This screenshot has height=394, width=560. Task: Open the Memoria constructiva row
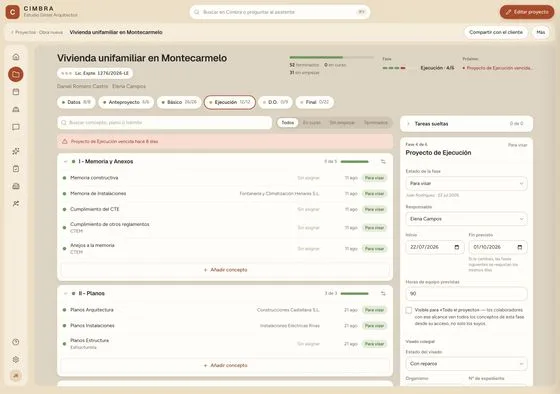click(x=225, y=178)
